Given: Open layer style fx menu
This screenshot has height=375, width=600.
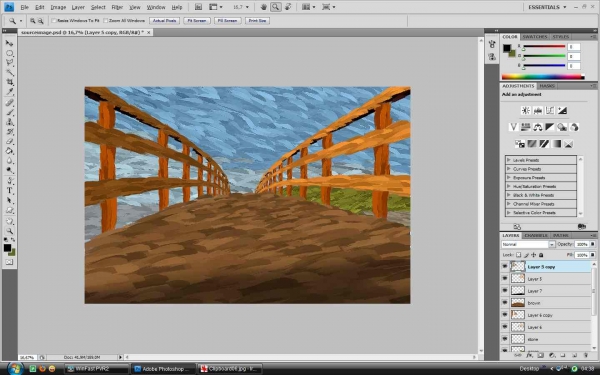Looking at the screenshot, I should [x=530, y=355].
